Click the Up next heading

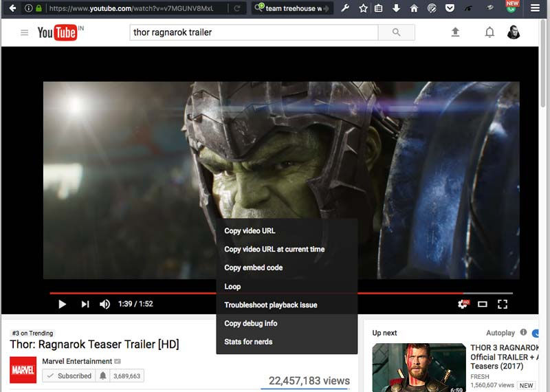pyautogui.click(x=384, y=333)
